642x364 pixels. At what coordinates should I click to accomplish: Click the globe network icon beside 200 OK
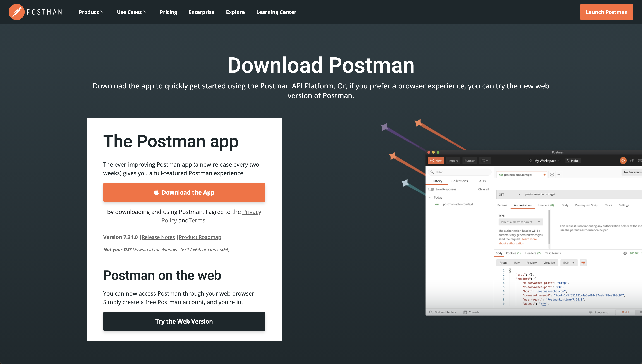[625, 253]
